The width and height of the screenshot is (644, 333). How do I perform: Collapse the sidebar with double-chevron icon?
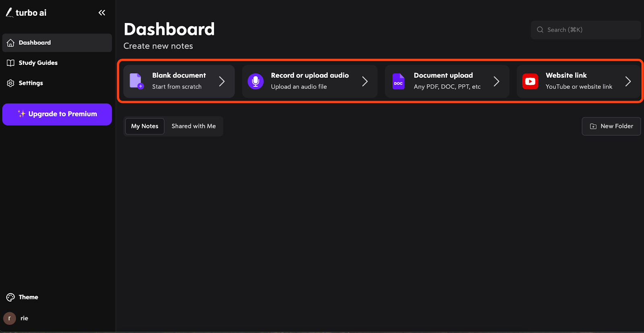point(102,12)
